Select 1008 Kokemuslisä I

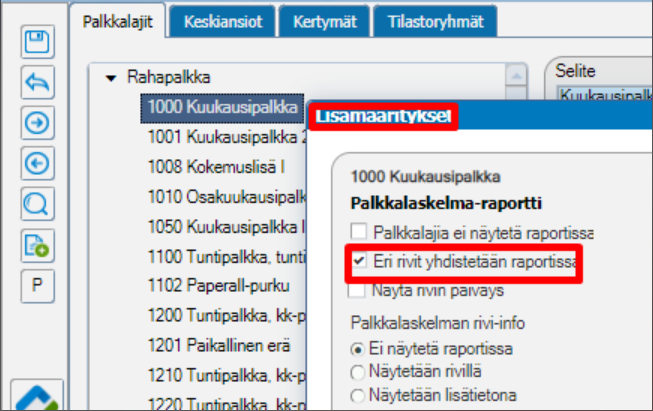pyautogui.click(x=216, y=167)
